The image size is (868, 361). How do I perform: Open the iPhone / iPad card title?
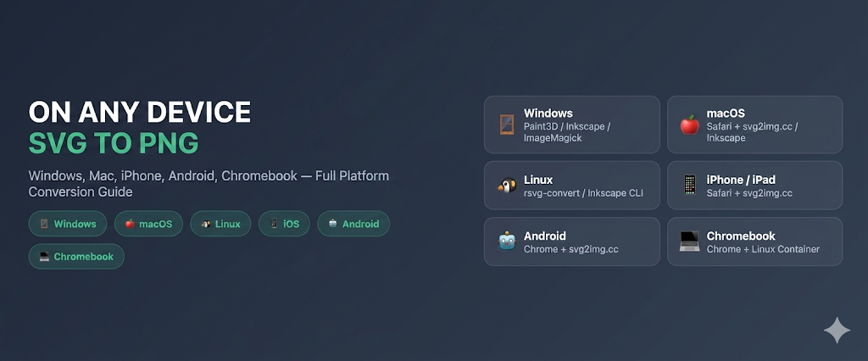(x=741, y=180)
